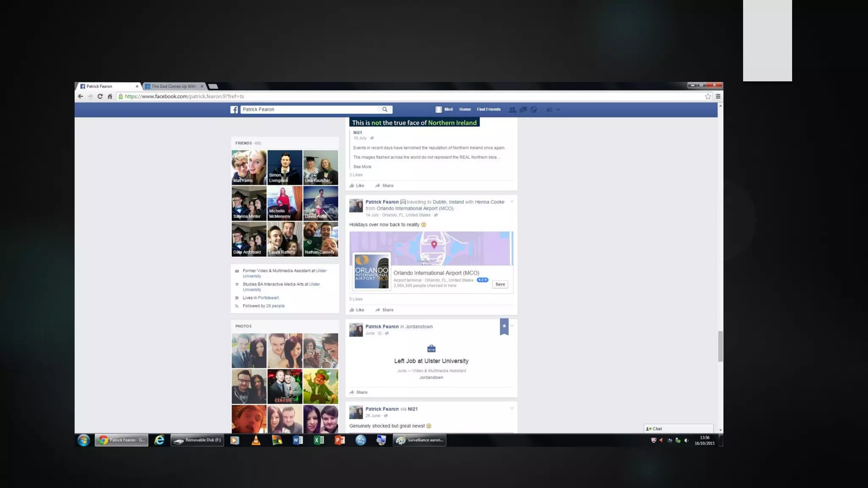The width and height of the screenshot is (868, 488).
Task: Click the page vertical scrollbar thumb
Action: [720, 347]
